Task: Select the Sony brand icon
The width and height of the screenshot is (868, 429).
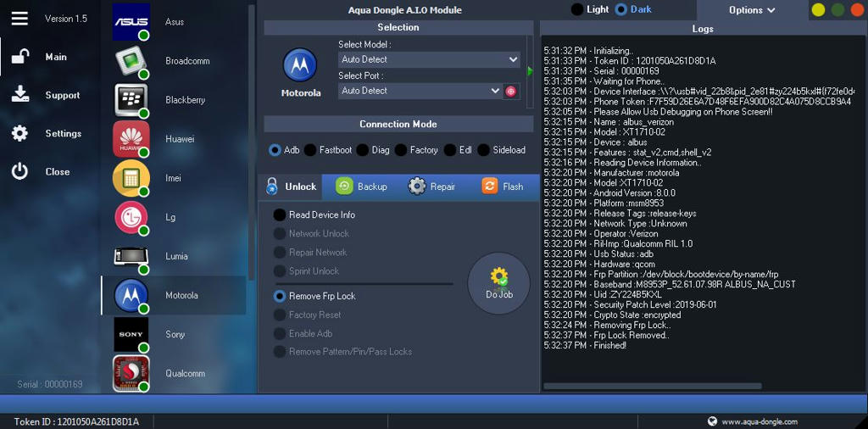Action: click(131, 334)
